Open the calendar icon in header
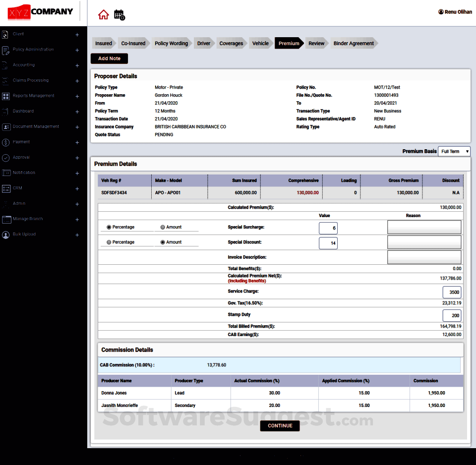The width and height of the screenshot is (476, 465). click(x=119, y=15)
